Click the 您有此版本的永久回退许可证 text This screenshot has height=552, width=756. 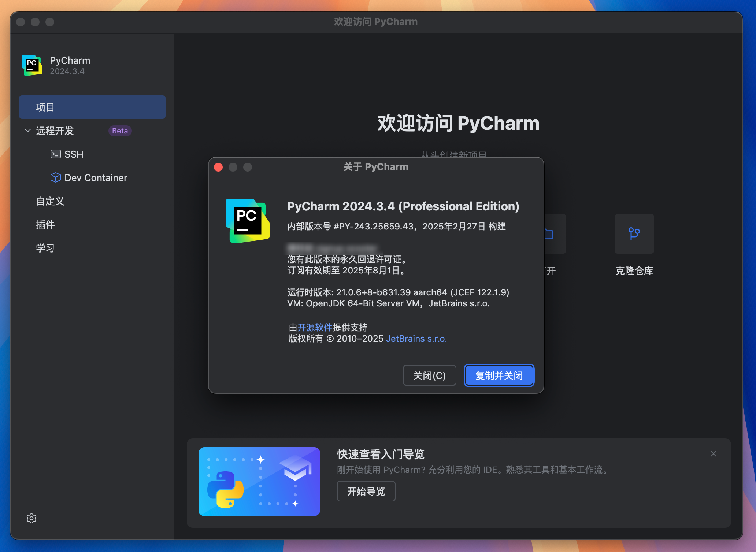(x=347, y=260)
